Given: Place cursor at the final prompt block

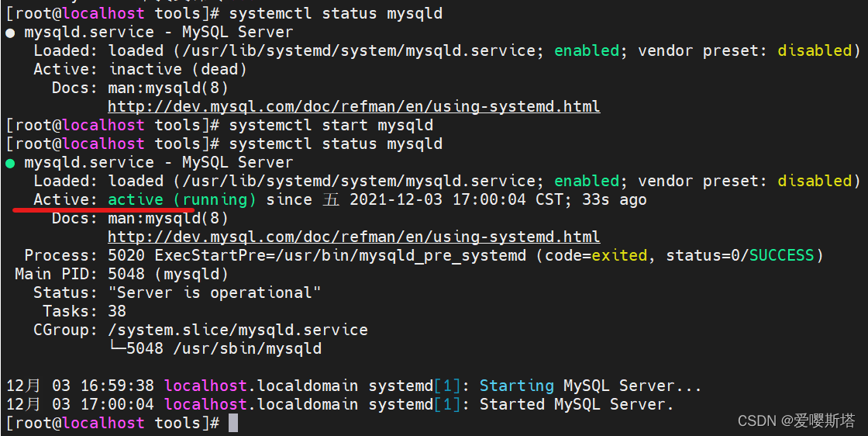Looking at the screenshot, I should tap(233, 424).
